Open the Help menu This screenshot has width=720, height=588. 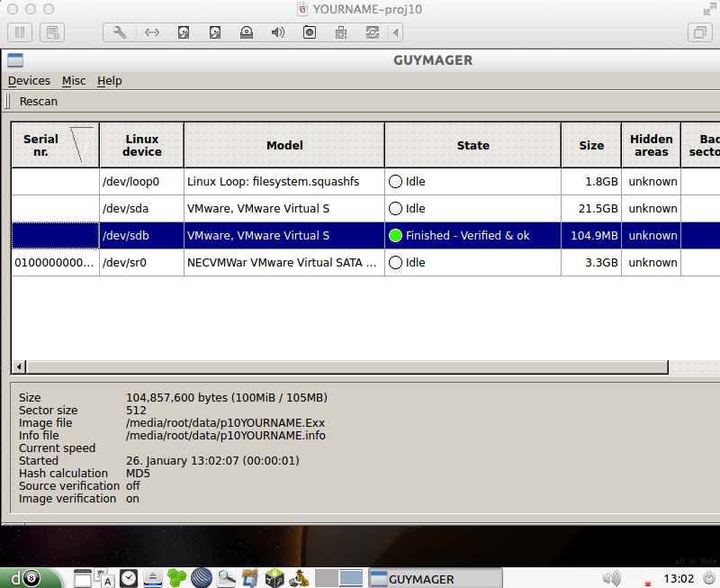(x=109, y=81)
